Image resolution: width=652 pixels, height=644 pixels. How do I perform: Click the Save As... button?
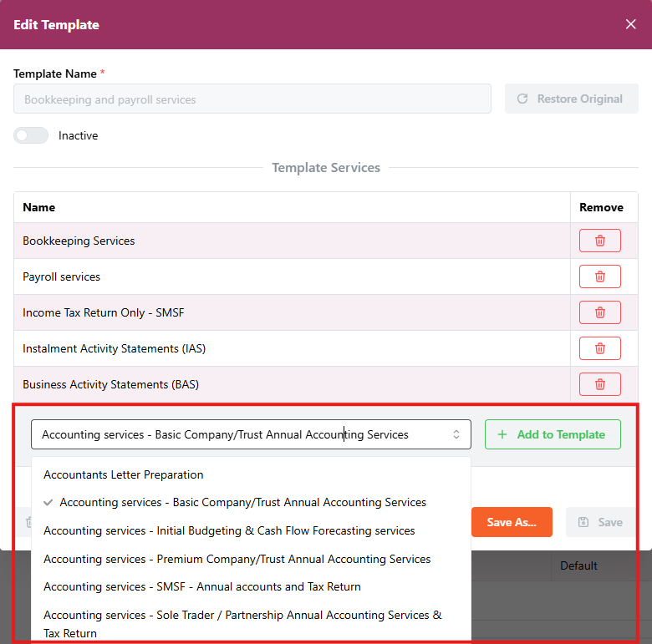[512, 522]
